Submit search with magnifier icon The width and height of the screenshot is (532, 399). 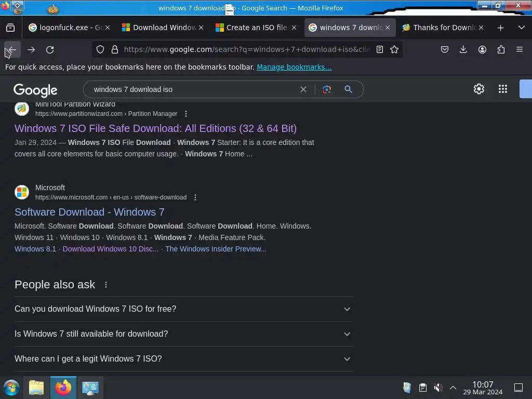[348, 89]
